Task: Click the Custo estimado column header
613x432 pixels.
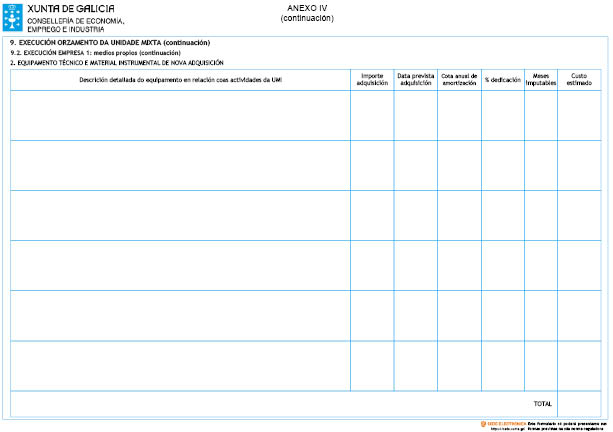Action: coord(579,79)
